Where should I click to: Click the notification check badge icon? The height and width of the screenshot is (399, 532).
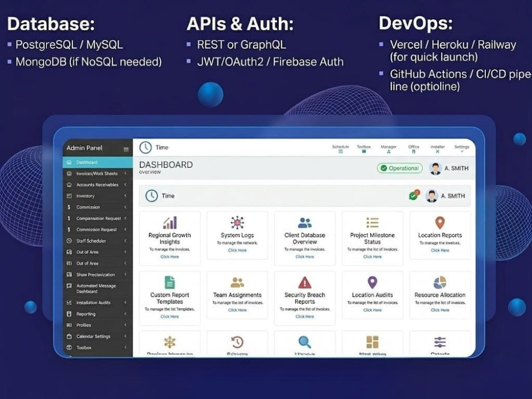coord(414,195)
